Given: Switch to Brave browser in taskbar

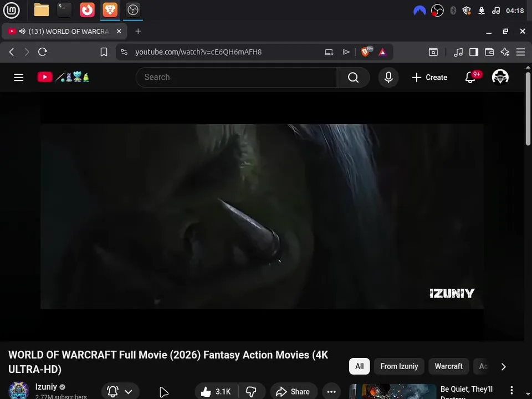Looking at the screenshot, I should 110,10.
